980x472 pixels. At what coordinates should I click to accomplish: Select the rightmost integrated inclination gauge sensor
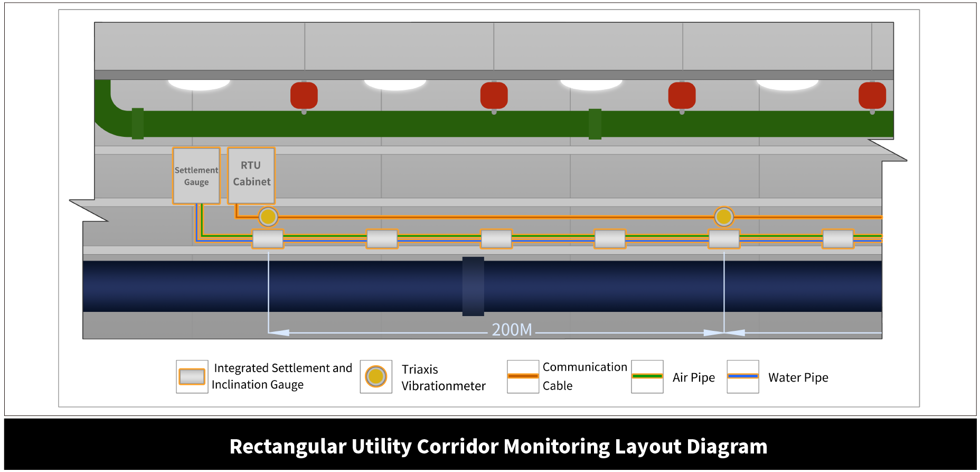838,239
